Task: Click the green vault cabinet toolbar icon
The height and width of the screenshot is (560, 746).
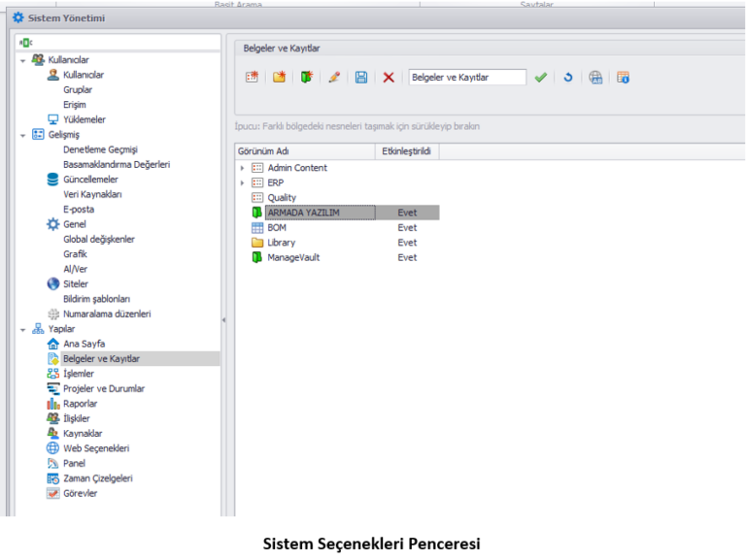Action: point(307,78)
